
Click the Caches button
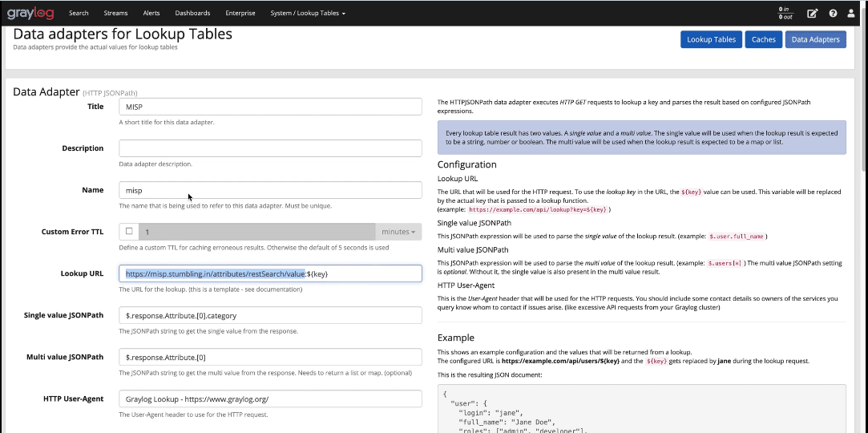[763, 39]
